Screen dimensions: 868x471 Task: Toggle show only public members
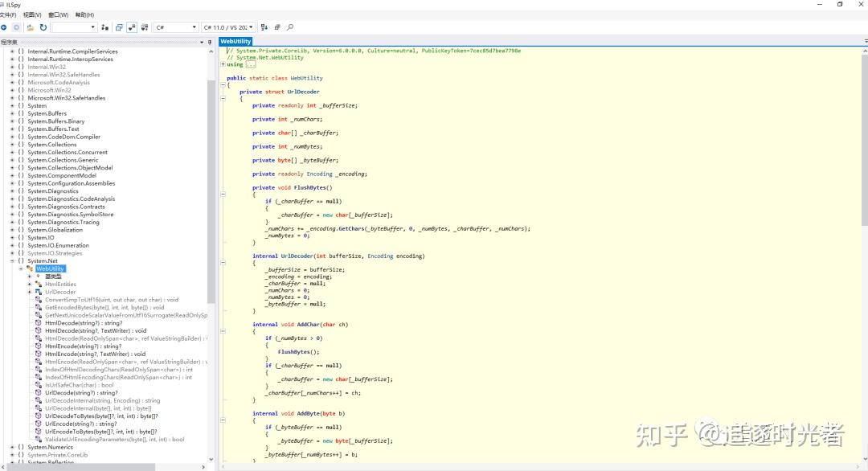pyautogui.click(x=118, y=27)
